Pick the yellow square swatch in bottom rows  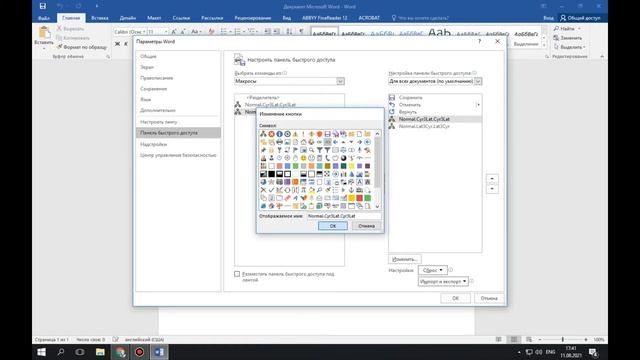(351, 198)
